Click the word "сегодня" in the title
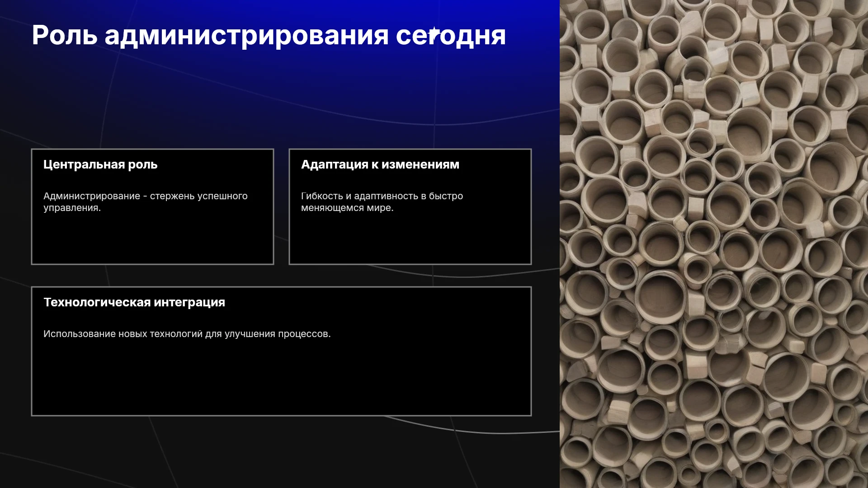This screenshot has height=488, width=868. (451, 36)
